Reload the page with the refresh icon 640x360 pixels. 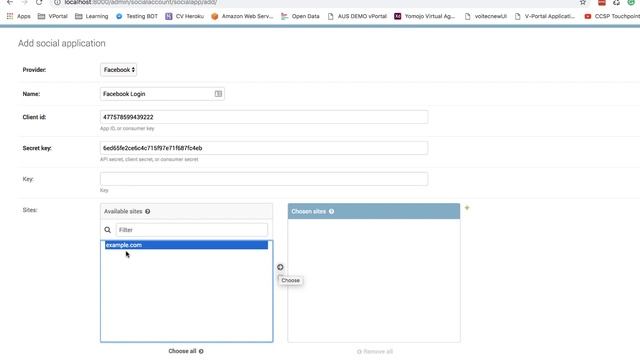(39, 2)
